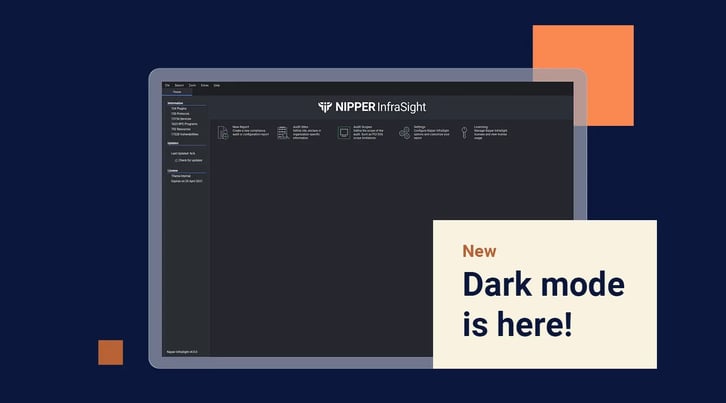Switch to the Home tab

coord(177,92)
